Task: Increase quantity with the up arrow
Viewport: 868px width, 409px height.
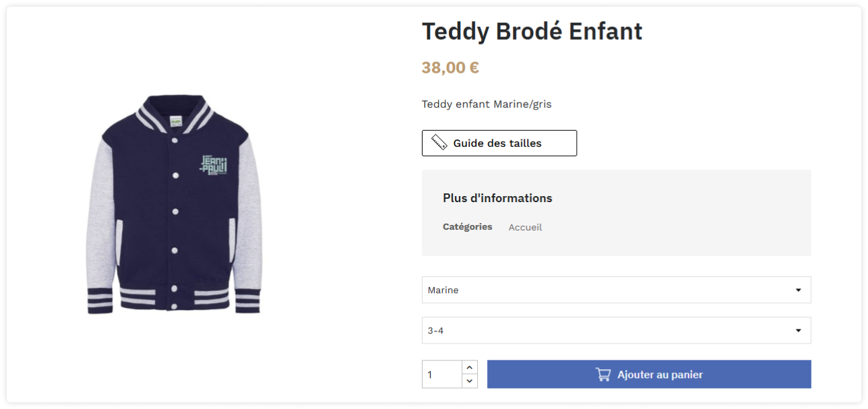Action: (x=470, y=367)
